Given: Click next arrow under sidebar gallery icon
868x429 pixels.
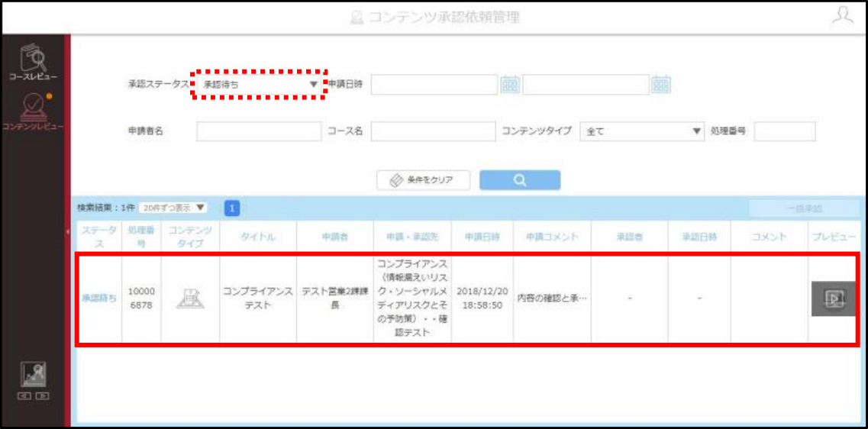Looking at the screenshot, I should pyautogui.click(x=41, y=395).
